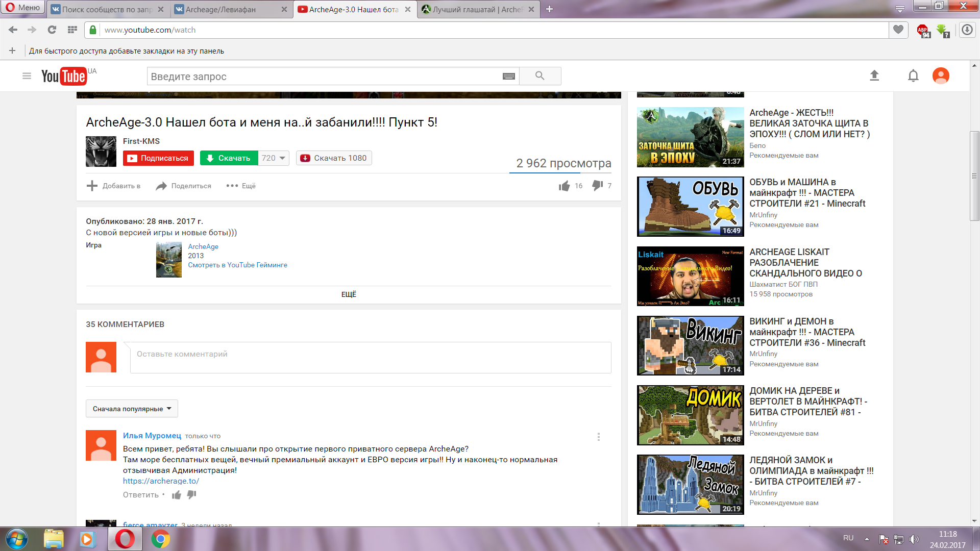Open the Liskait РАЗОБЛАЧЕНИЕ video thumbnail
The height and width of the screenshot is (551, 980).
[x=690, y=277]
